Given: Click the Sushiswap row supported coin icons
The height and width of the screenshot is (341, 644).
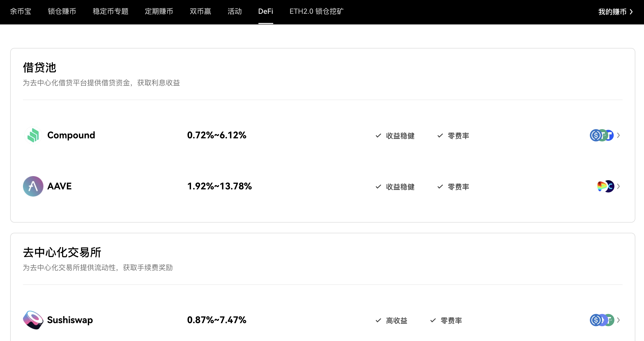Looking at the screenshot, I should [602, 320].
